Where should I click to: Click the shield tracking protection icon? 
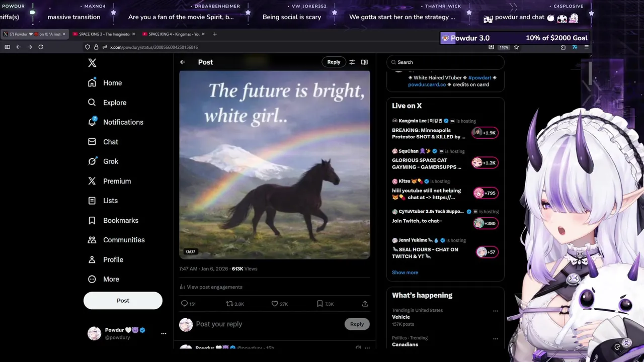[88, 47]
